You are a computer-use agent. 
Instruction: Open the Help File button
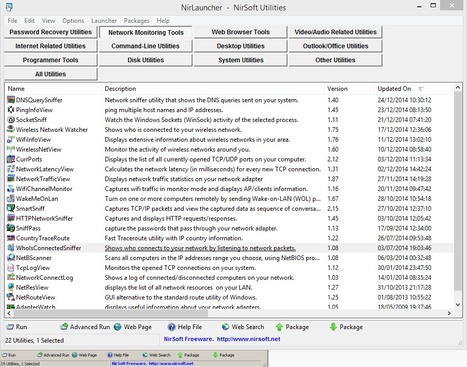pyautogui.click(x=185, y=327)
